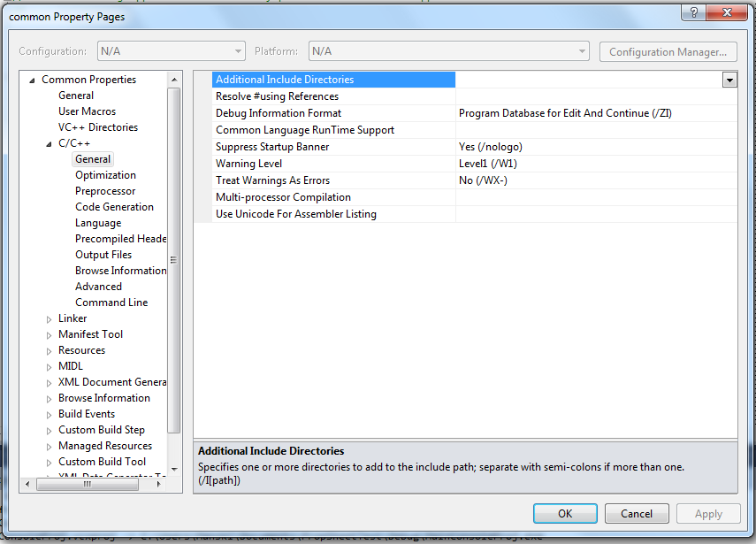Viewport: 756px width, 544px height.
Task: Open the Additional Include Directories dropdown arrow
Action: pyautogui.click(x=729, y=80)
